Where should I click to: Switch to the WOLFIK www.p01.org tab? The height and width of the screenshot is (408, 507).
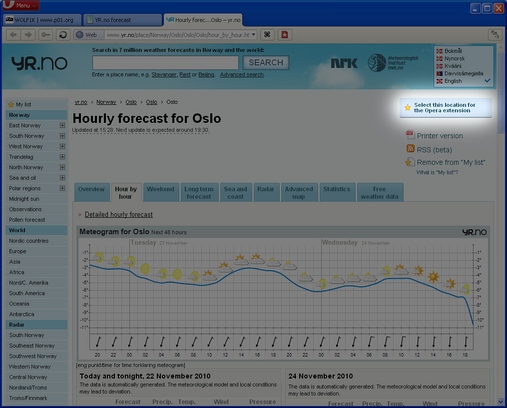tap(42, 20)
